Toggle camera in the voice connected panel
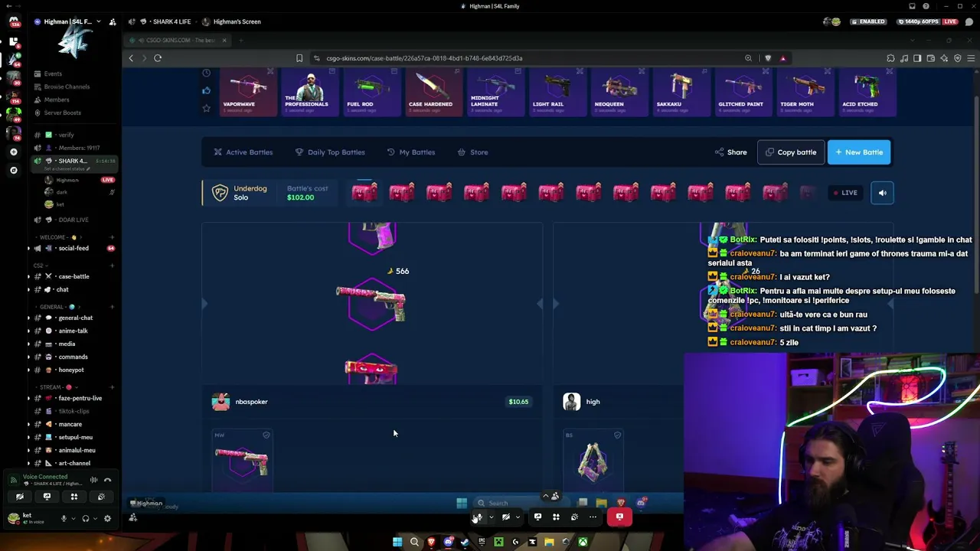 click(x=20, y=497)
